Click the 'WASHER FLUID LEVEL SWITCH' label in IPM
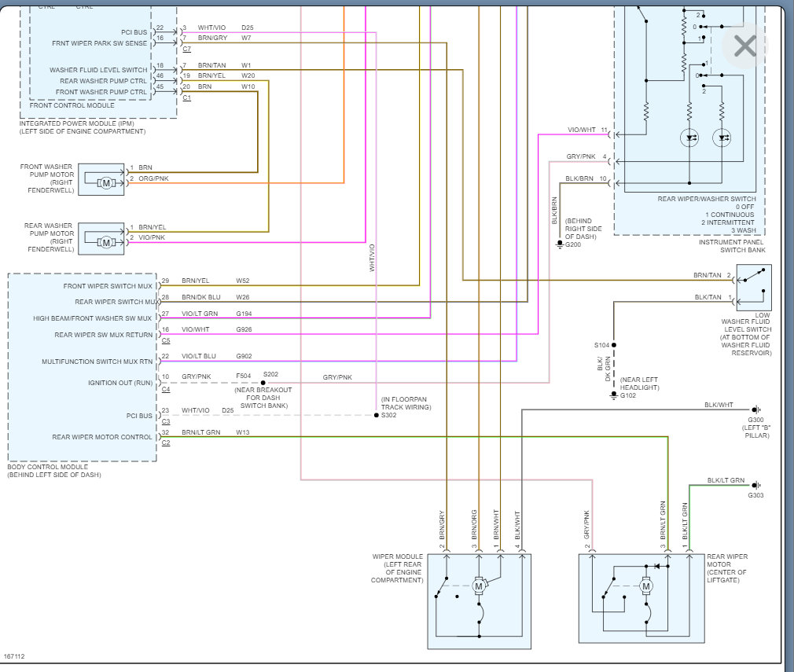The width and height of the screenshot is (794, 672). [x=98, y=70]
